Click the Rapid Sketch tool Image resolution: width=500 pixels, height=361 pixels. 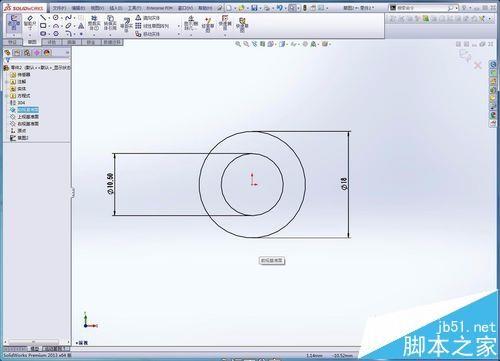pos(242,24)
